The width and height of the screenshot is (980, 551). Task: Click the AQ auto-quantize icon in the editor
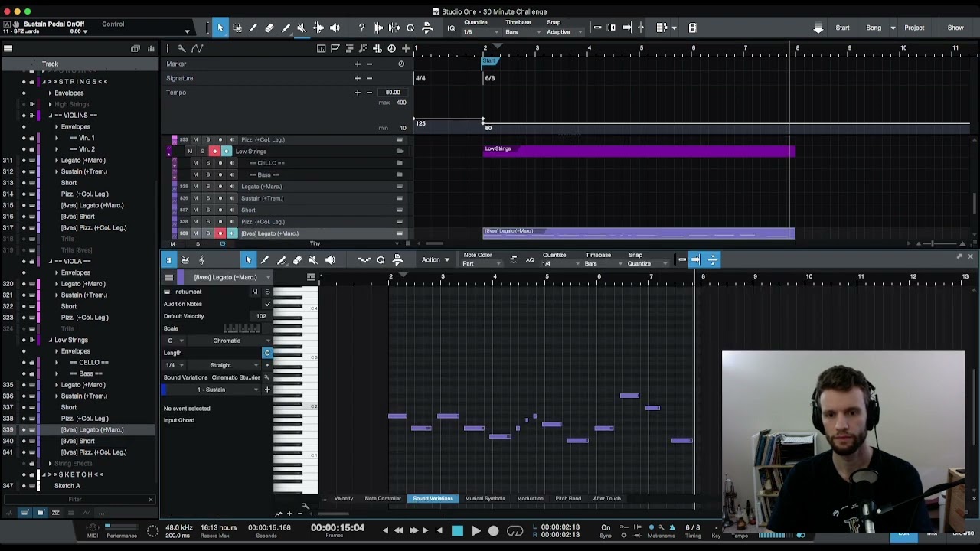530,260
